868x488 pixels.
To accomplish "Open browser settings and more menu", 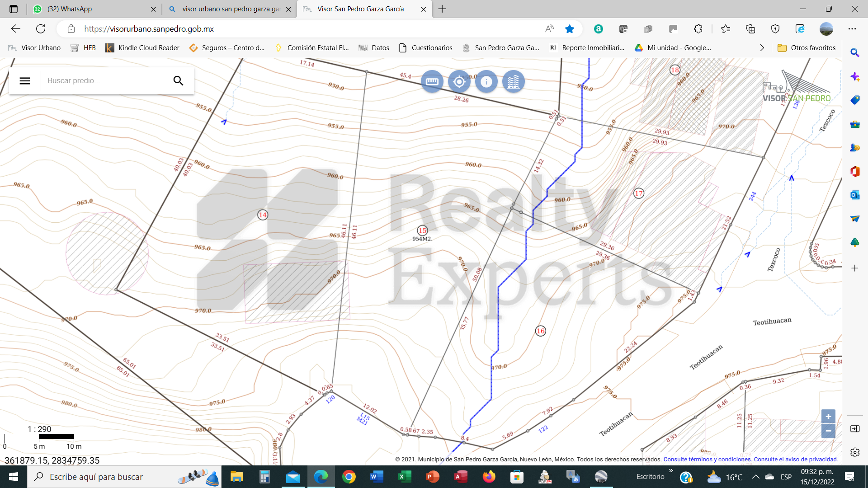I will coord(852,29).
